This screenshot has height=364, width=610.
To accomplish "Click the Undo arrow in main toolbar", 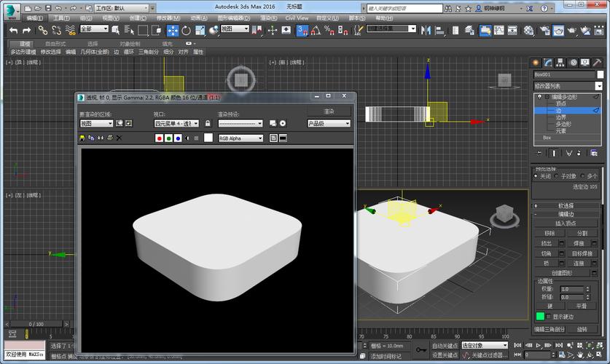I will [13, 30].
